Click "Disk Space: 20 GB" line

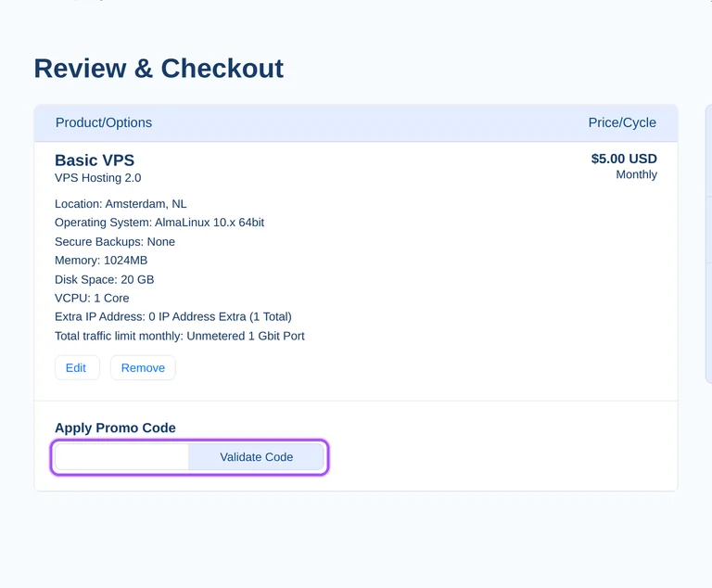[x=105, y=279]
